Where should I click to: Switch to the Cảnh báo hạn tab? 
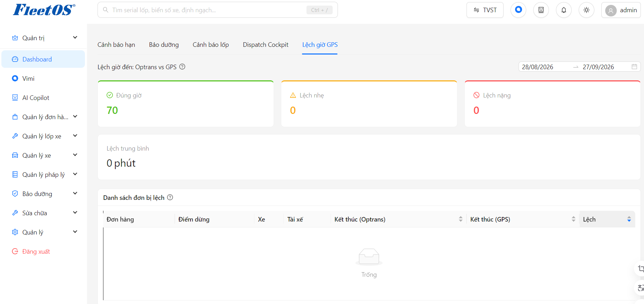[x=116, y=45]
